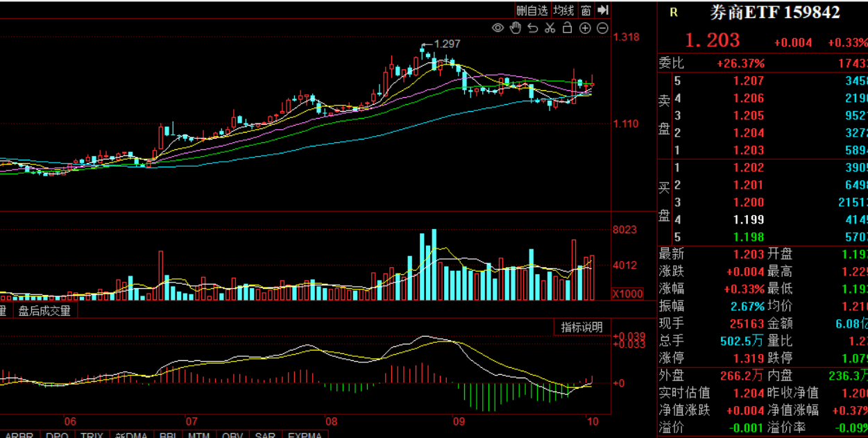Click the 实时估值 value 1.204
Screen dimensions: 868x438
click(x=749, y=393)
